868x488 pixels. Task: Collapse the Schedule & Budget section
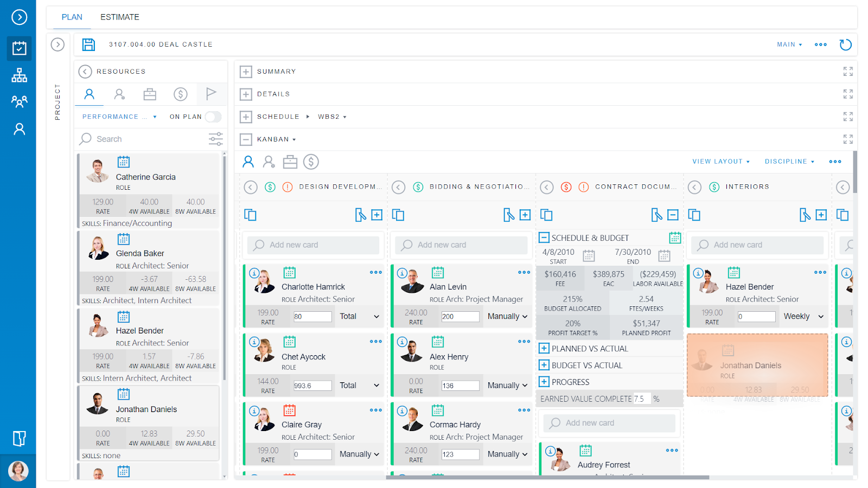pos(544,237)
